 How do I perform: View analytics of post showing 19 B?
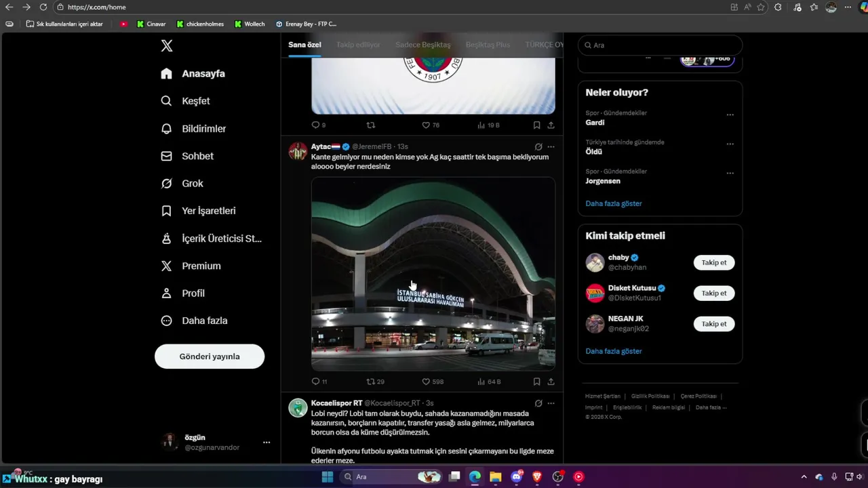click(488, 125)
